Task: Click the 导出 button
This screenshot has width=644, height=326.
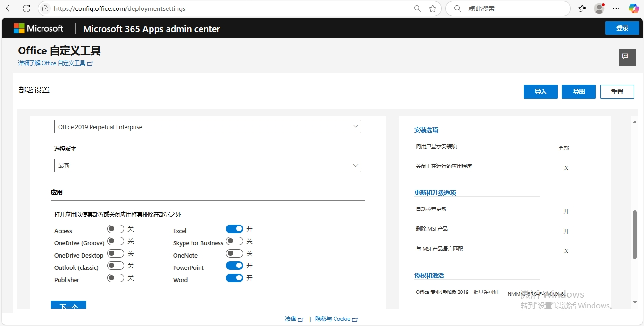Action: click(x=579, y=92)
